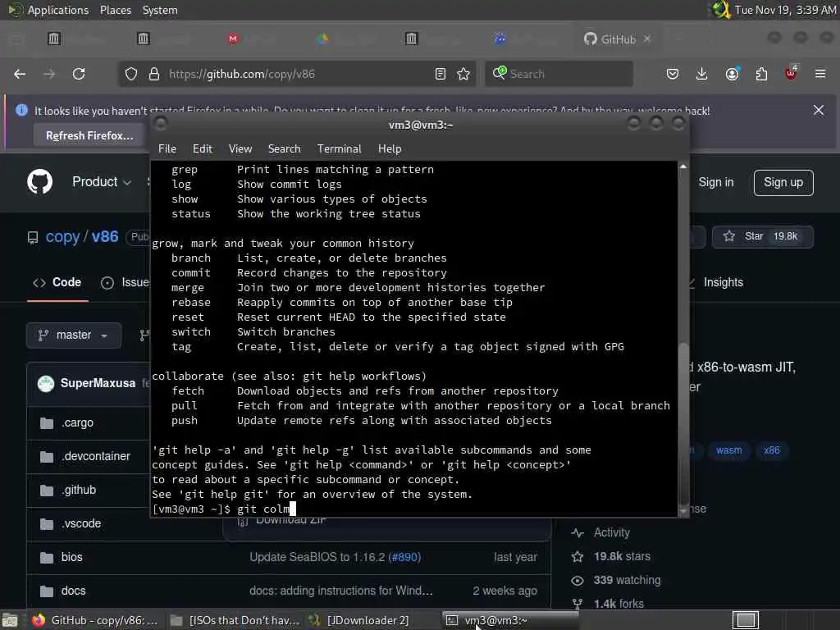Click the Sign up button
Screen dimensions: 840x630
(783, 183)
